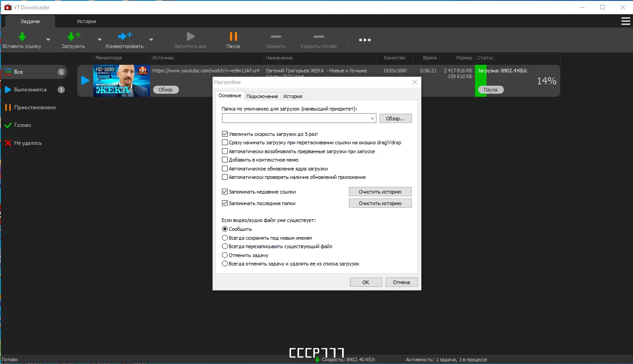
Task: Click the 1920x1080 quality value
Action: tap(395, 71)
